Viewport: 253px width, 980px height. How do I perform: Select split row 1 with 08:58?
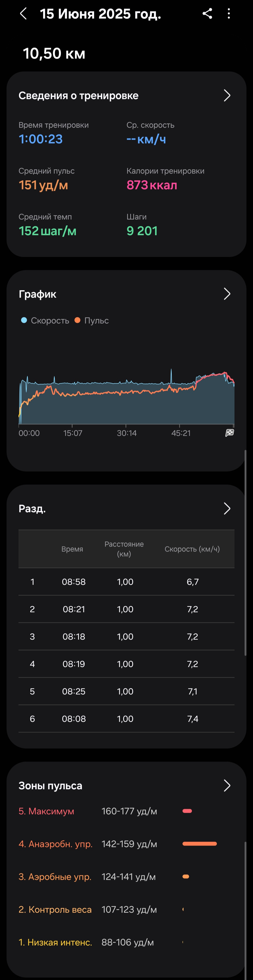126,582
